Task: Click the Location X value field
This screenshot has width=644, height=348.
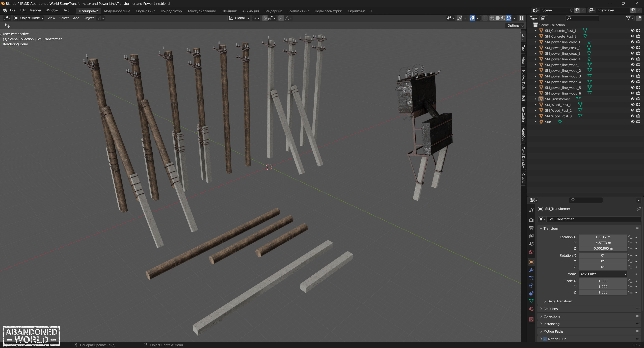Action: coord(603,237)
